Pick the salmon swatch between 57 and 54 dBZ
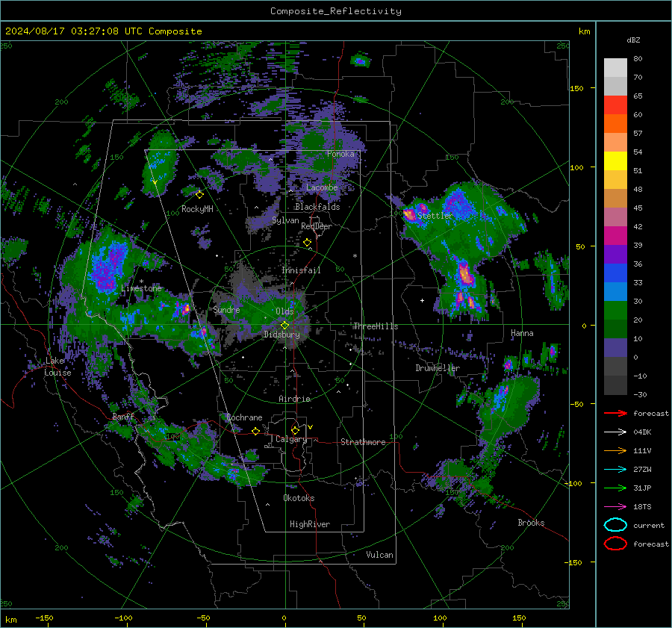672x628 pixels. click(x=615, y=143)
